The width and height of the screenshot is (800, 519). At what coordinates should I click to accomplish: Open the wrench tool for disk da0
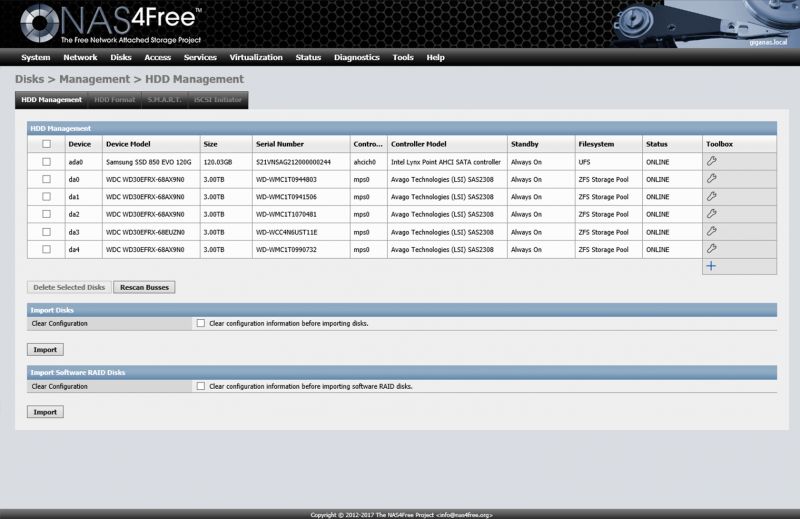tap(711, 179)
